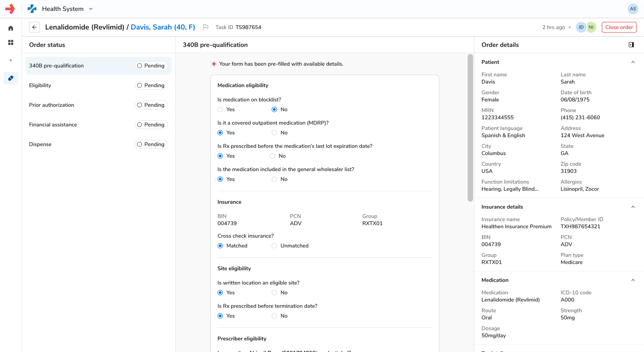Choose Unmatched for cross check insurance
Viewport: 644px width, 352px height.
274,246
